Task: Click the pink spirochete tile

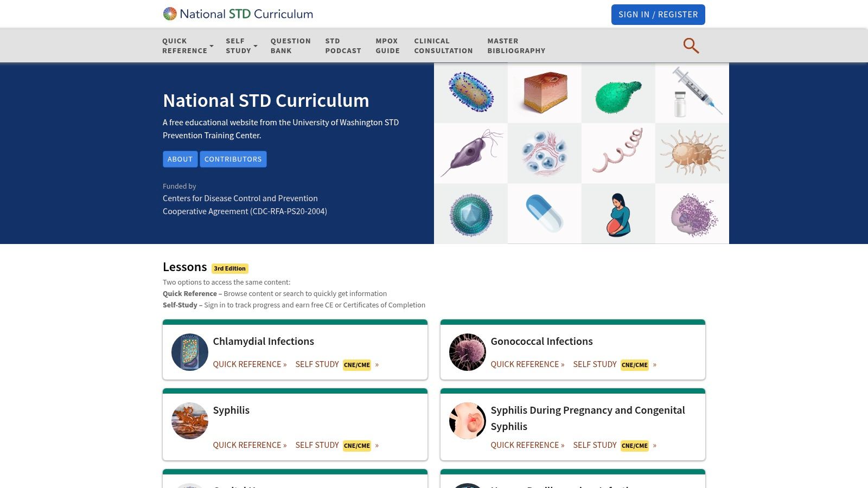Action: pyautogui.click(x=618, y=153)
